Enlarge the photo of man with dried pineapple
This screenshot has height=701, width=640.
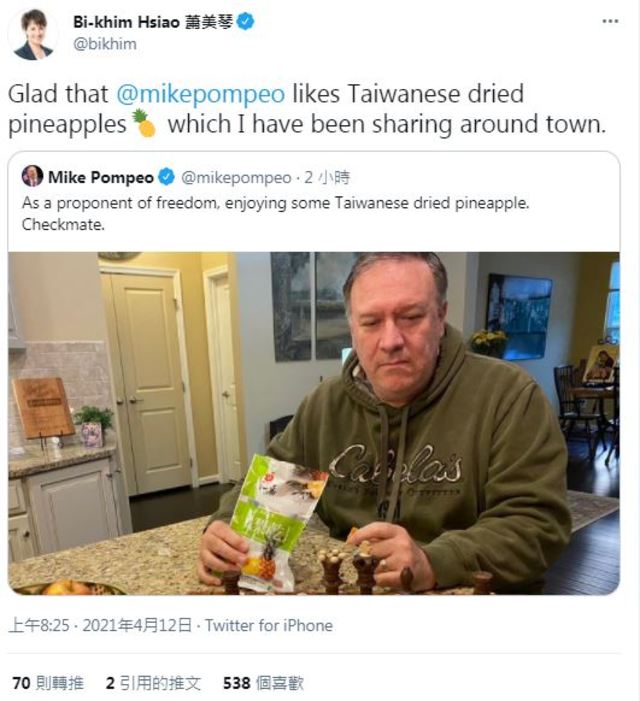[x=313, y=423]
